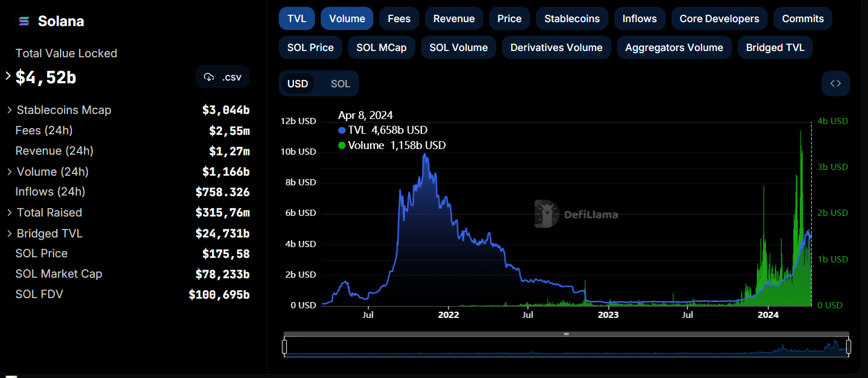Expand the Volume (24h) row
The height and width of the screenshot is (378, 868).
pos(10,172)
